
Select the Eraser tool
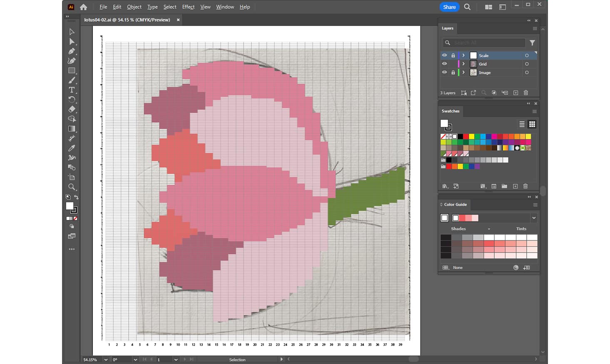[x=72, y=109]
